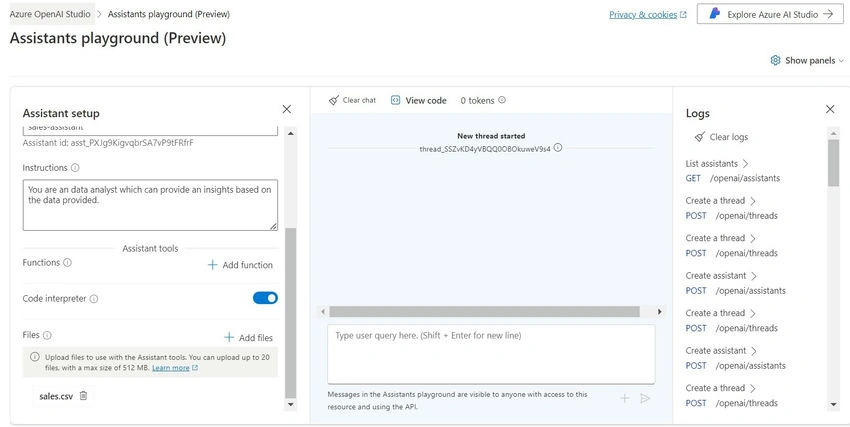Screen dimensions: 850x427
Task: Open View code
Action: coord(418,100)
